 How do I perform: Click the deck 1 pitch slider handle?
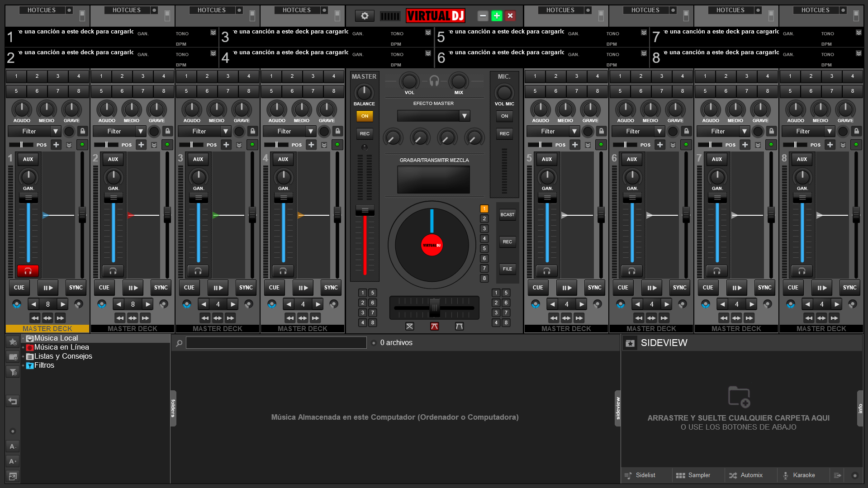click(82, 215)
